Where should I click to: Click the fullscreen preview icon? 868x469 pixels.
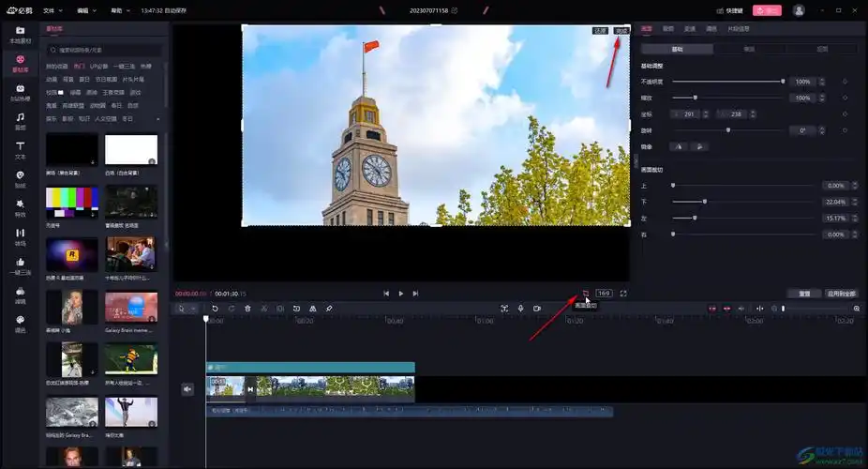[x=623, y=293]
